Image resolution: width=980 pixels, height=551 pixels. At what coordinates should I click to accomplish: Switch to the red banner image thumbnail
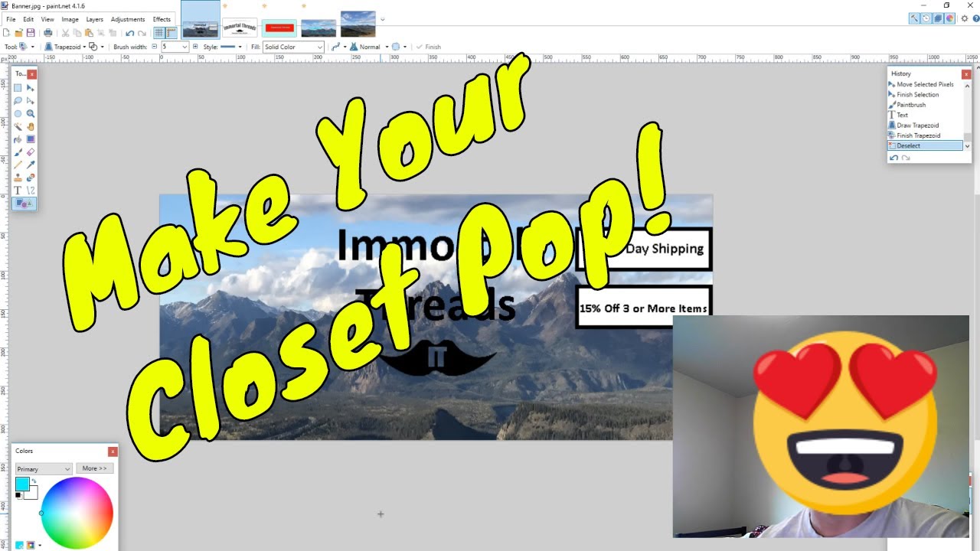click(x=279, y=28)
